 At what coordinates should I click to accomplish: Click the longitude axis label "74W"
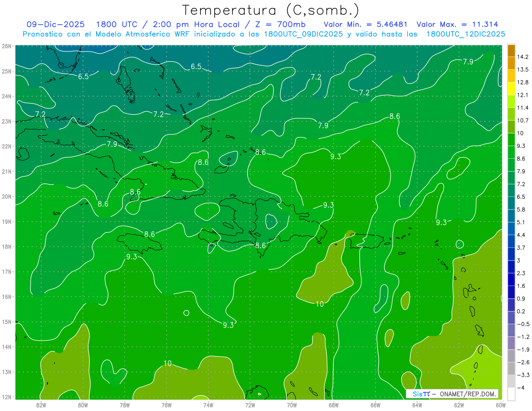208,405
